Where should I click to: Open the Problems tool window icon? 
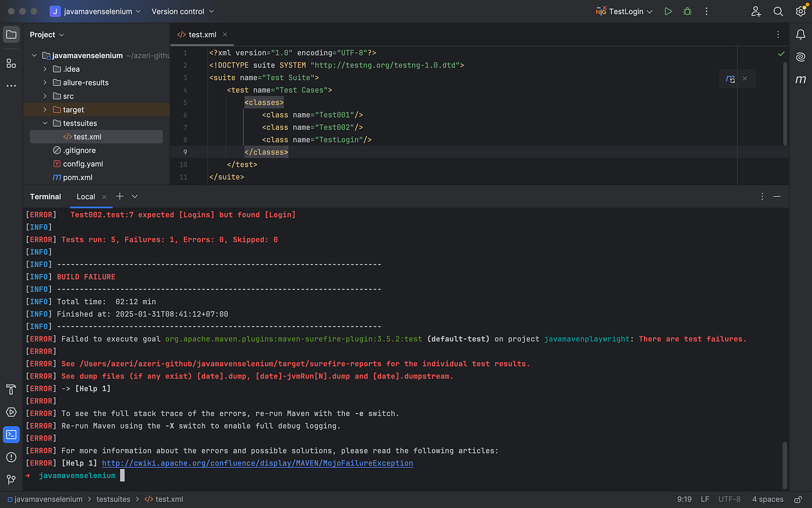(11, 457)
